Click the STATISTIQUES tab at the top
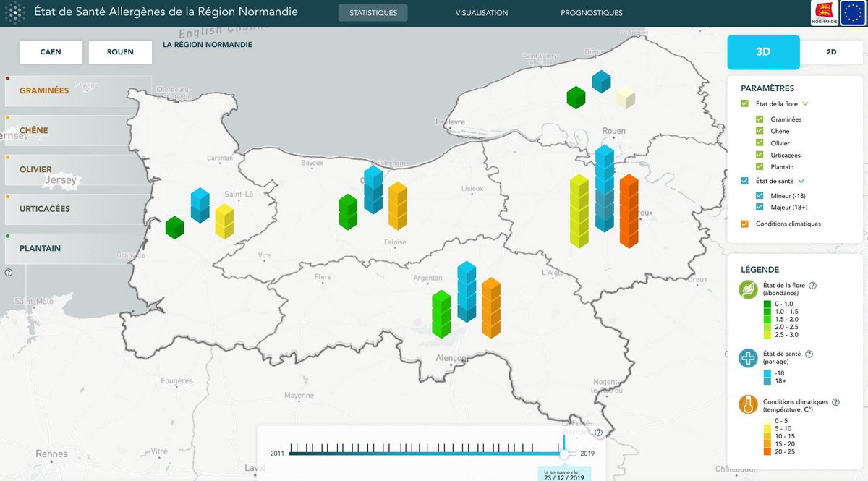Image resolution: width=868 pixels, height=481 pixels. 373,12
